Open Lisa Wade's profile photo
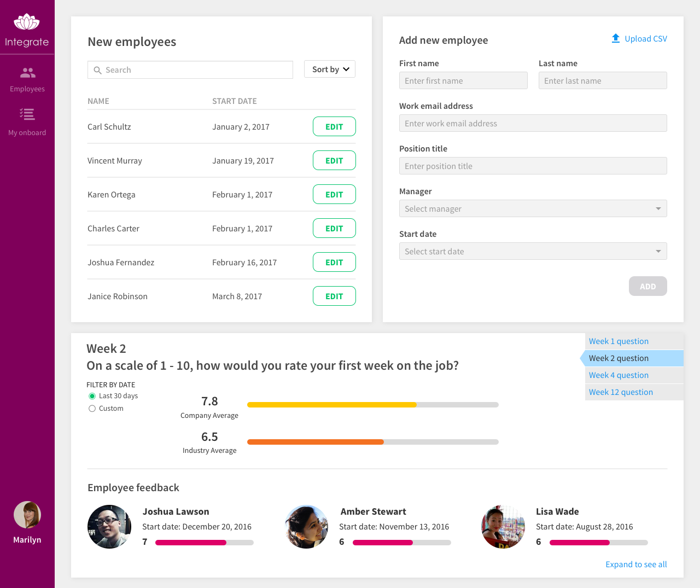 (x=503, y=527)
